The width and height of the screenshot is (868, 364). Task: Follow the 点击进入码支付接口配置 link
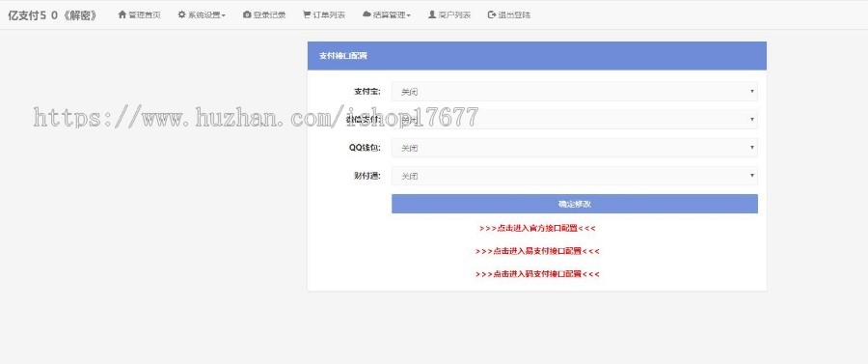(x=537, y=273)
